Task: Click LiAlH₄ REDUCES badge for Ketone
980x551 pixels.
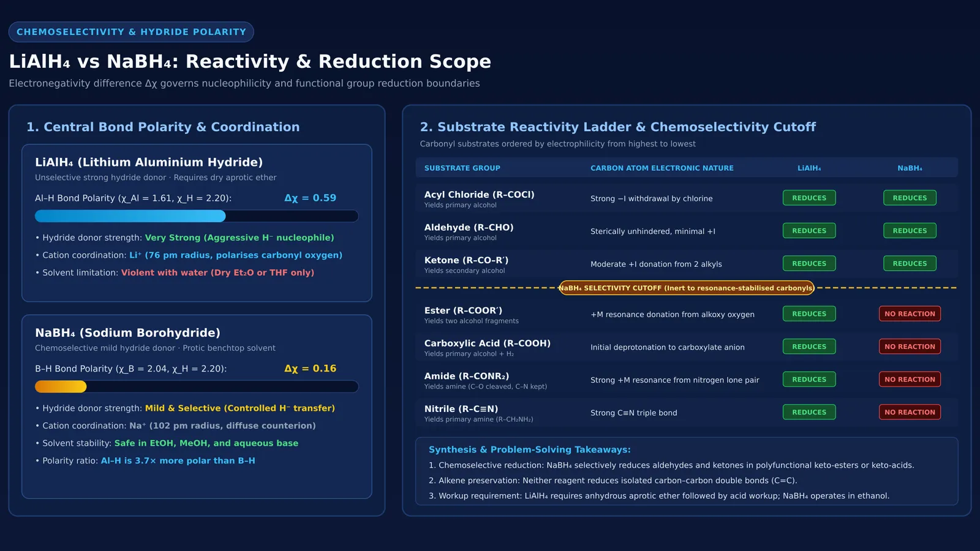Action: point(809,263)
